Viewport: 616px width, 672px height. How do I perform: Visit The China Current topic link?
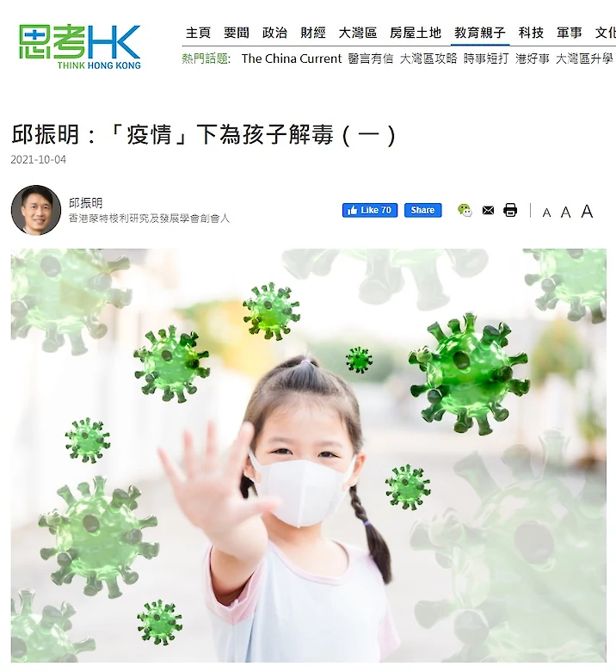tap(292, 59)
